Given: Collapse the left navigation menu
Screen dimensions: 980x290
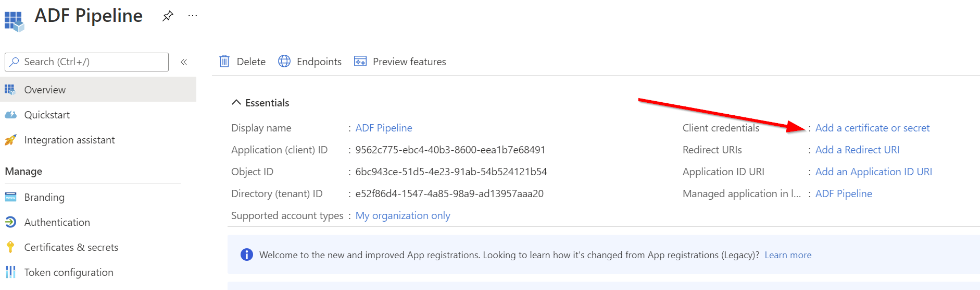Looking at the screenshot, I should [184, 62].
